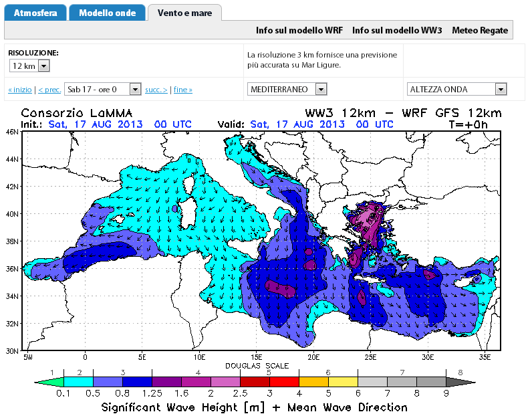Go to Meteo Regate page
This screenshot has width=532, height=420.
(480, 30)
